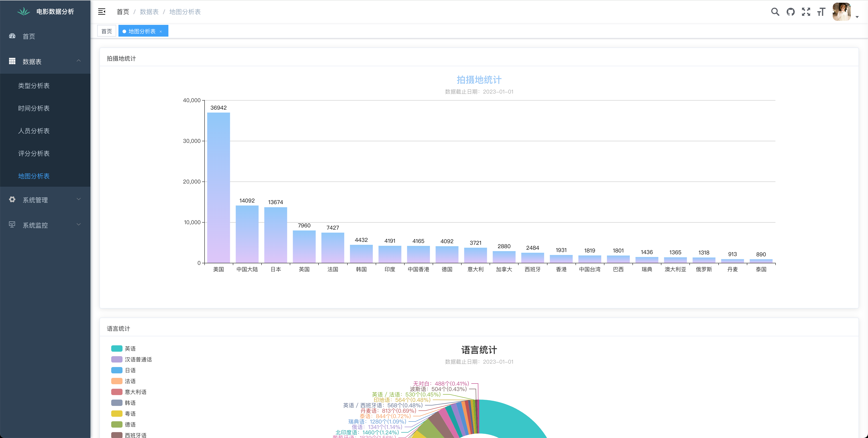Viewport: 868px width, 438px height.
Task: Collapse the 数据表 menu chevron
Action: (x=78, y=61)
